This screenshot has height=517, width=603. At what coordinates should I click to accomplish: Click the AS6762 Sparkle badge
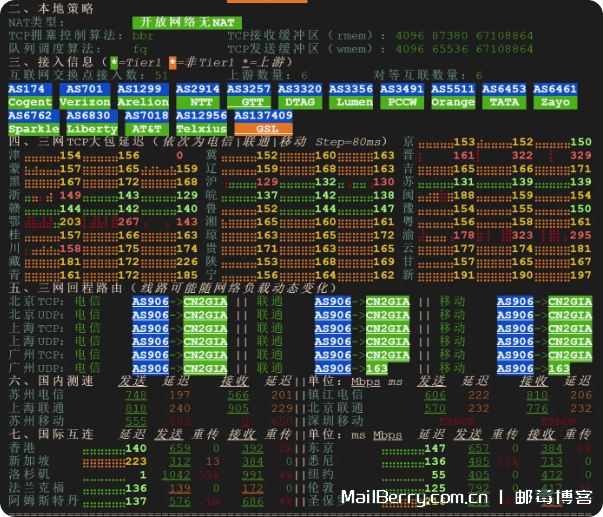point(33,123)
